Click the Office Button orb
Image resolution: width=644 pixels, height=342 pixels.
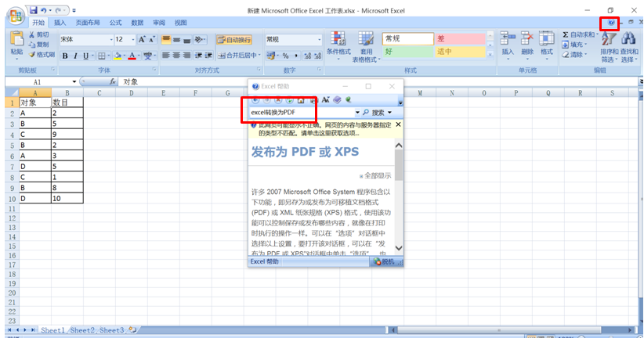point(16,16)
